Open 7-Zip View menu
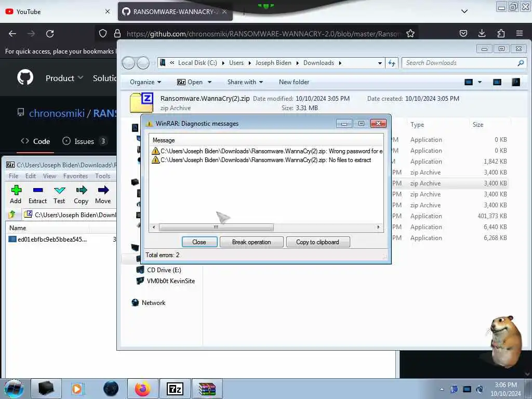The width and height of the screenshot is (532, 399). click(49, 176)
